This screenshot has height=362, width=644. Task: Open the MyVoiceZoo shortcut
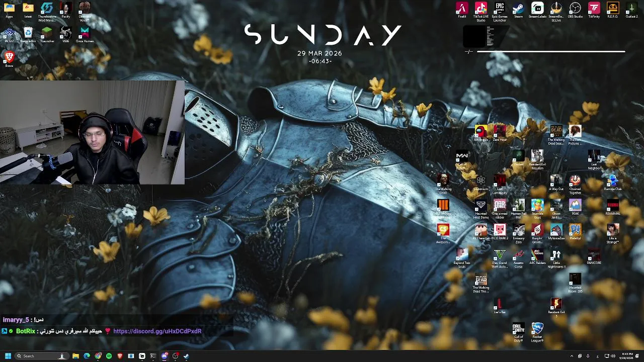(x=556, y=232)
